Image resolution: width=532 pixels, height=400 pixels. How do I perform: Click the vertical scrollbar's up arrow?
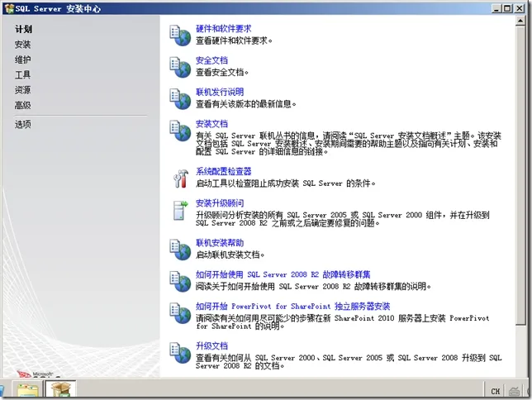(520, 21)
